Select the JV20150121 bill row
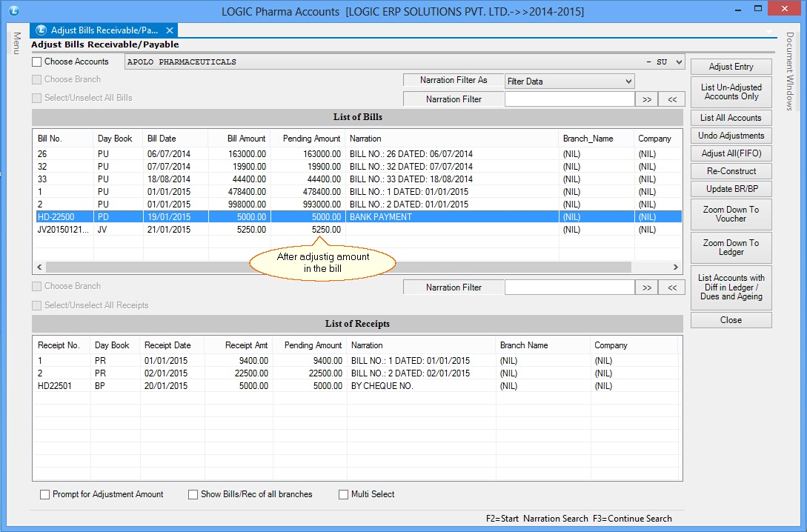 point(358,230)
